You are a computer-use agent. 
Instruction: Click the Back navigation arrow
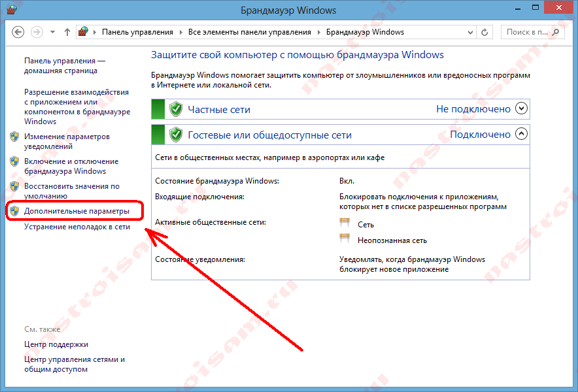click(18, 32)
